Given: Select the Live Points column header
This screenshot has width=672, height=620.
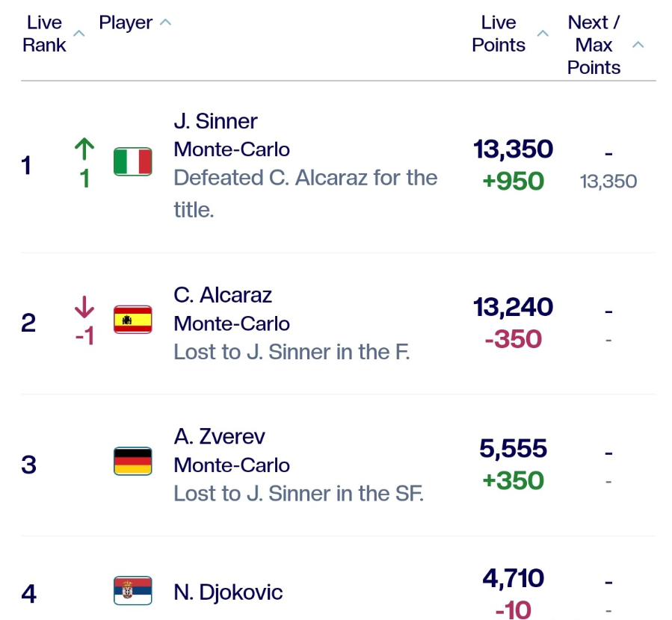Looking at the screenshot, I should [499, 34].
